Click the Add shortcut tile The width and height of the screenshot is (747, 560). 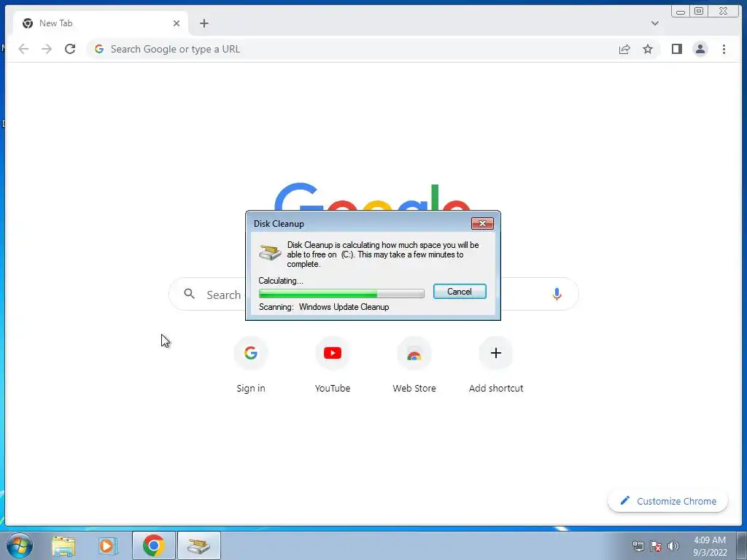pyautogui.click(x=496, y=365)
